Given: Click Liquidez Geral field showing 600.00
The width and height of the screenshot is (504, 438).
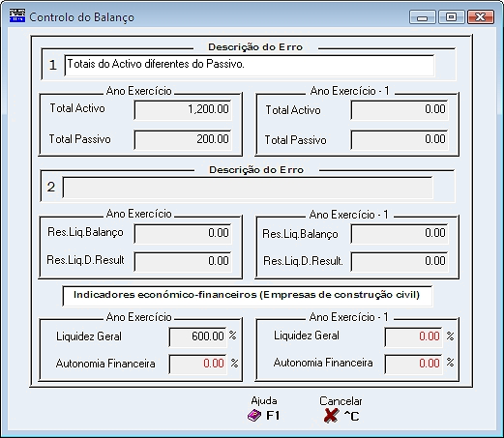Looking at the screenshot, I should [197, 337].
